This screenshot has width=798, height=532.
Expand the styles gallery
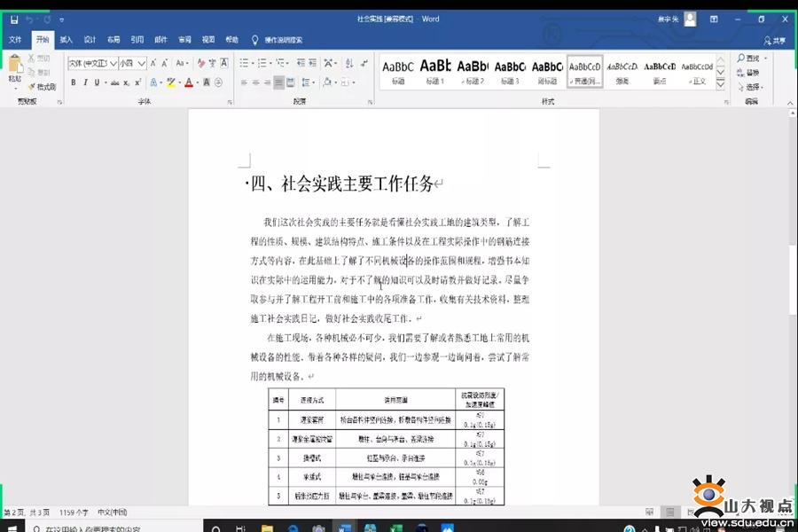720,83
